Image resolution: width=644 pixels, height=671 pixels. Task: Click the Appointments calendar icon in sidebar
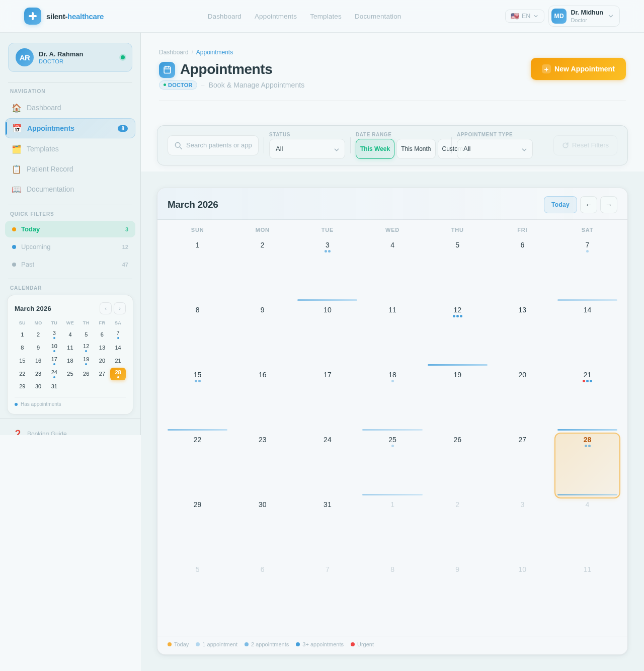[17, 128]
